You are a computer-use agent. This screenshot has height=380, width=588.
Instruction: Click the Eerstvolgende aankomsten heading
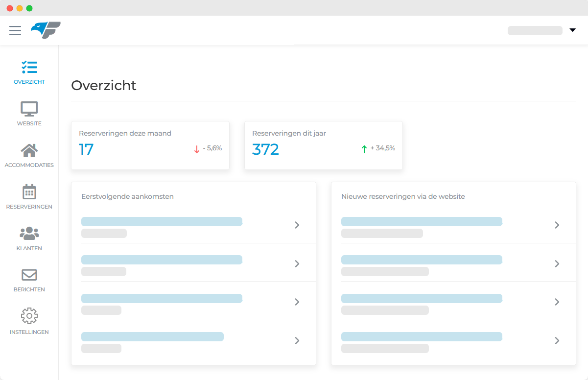click(127, 196)
